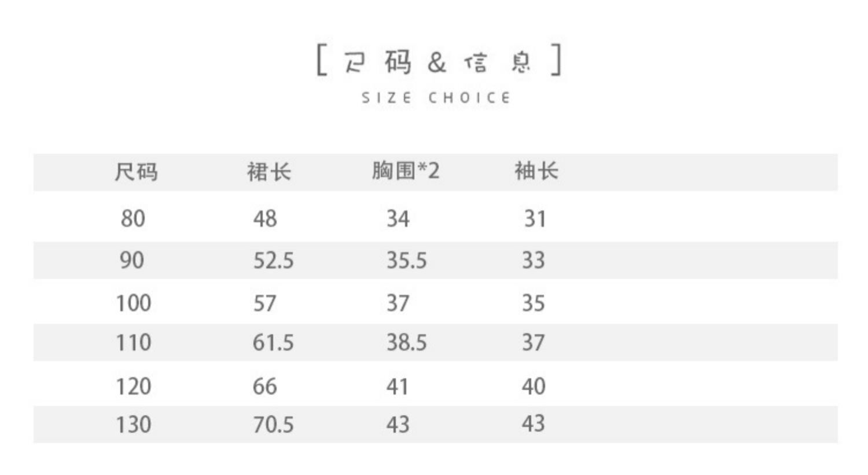
Task: Select skirt length value 70.5
Action: tap(273, 425)
